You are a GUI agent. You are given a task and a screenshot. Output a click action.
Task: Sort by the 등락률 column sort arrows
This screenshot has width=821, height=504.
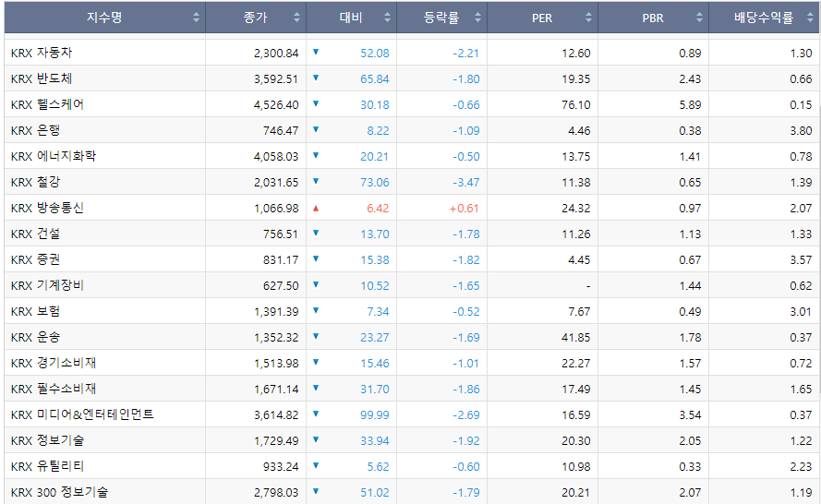click(477, 18)
